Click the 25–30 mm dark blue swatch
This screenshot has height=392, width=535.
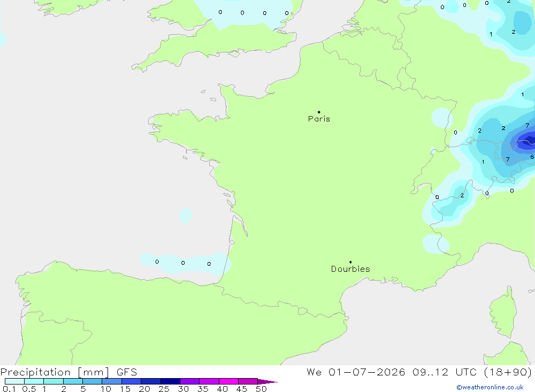pyautogui.click(x=170, y=381)
